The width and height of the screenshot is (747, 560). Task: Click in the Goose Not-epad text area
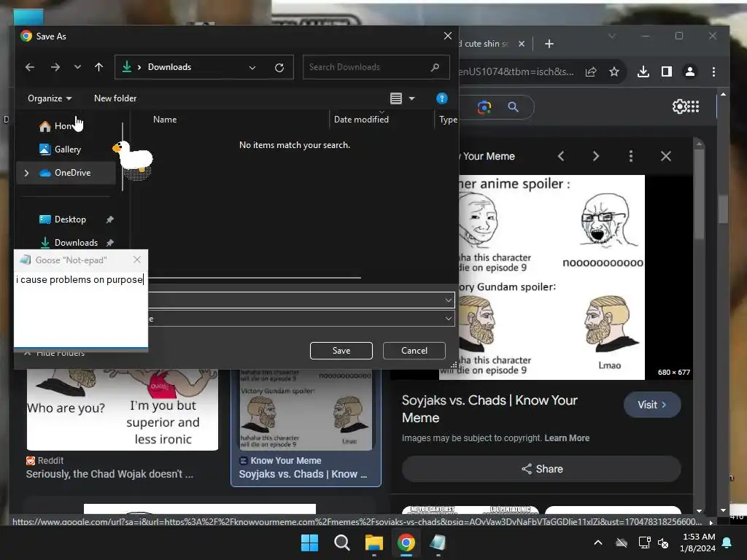click(80, 308)
